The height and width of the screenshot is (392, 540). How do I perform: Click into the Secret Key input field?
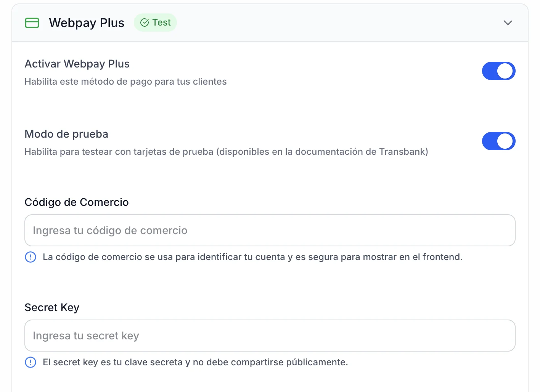(x=270, y=336)
